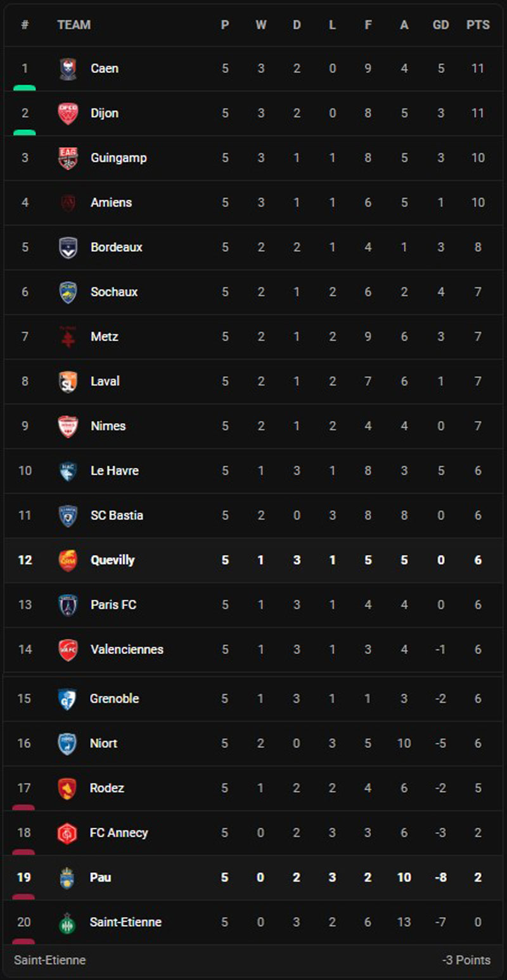Click the Caen club crest icon
This screenshot has height=980, width=507.
(x=68, y=69)
